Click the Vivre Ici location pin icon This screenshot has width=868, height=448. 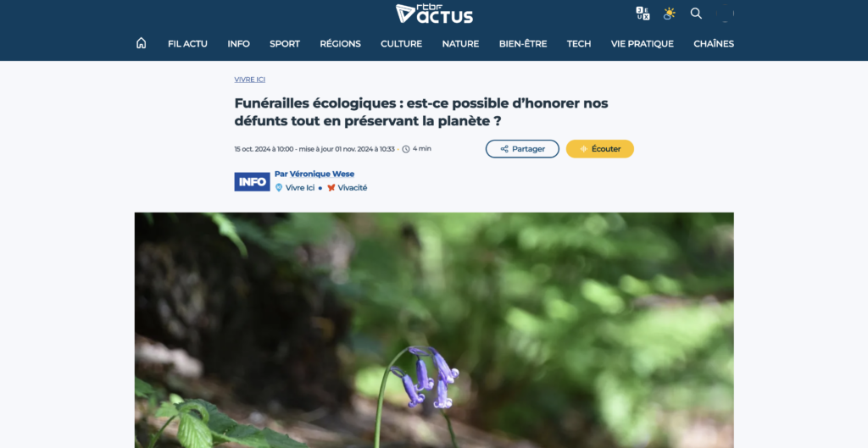pyautogui.click(x=279, y=187)
